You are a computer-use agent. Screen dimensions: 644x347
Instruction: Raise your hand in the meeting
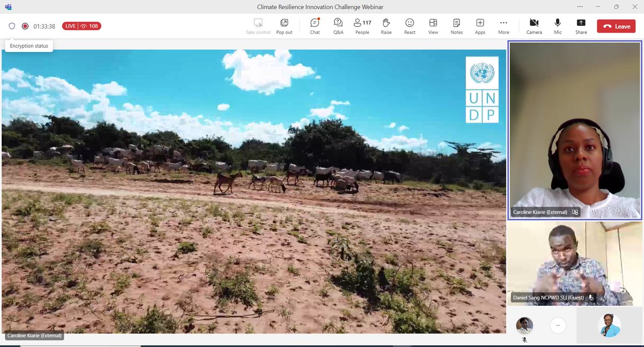click(x=386, y=25)
